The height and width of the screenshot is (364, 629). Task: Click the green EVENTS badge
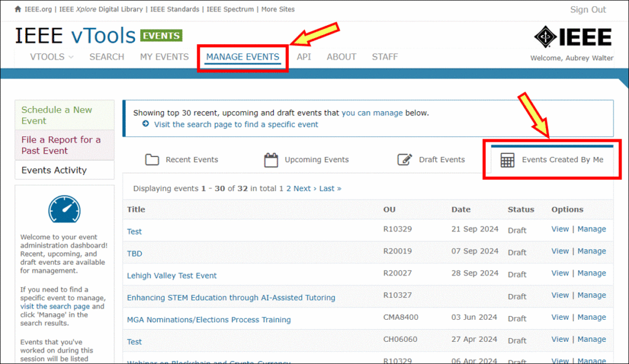(162, 36)
